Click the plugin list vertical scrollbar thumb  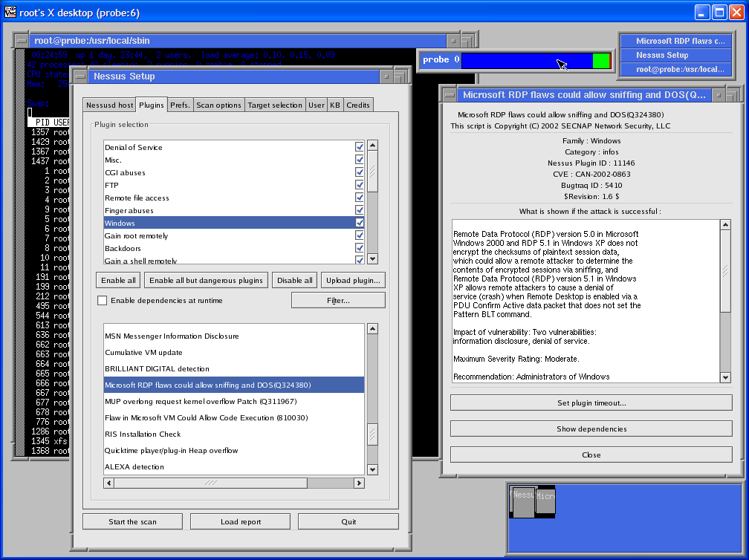click(372, 435)
